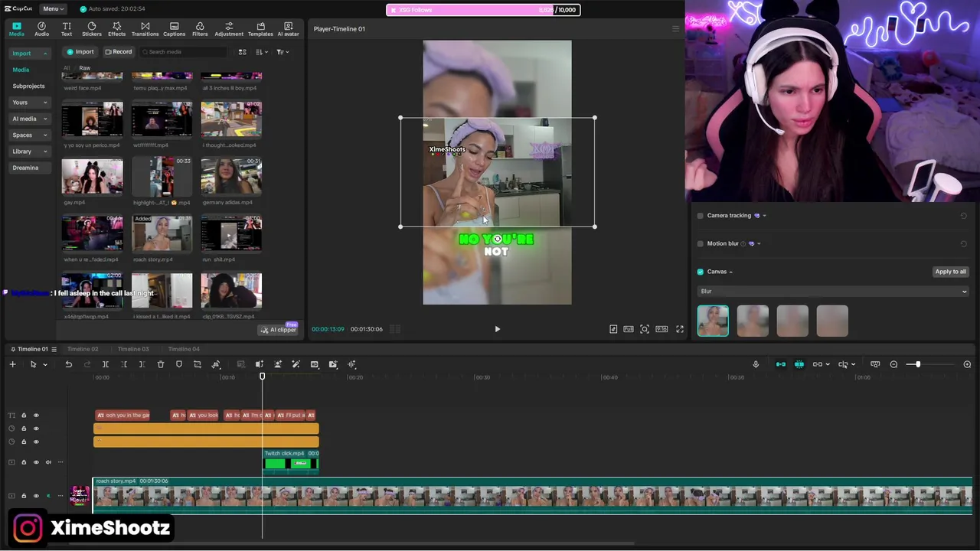Click the Record button
The width and height of the screenshot is (980, 551).
pos(119,52)
